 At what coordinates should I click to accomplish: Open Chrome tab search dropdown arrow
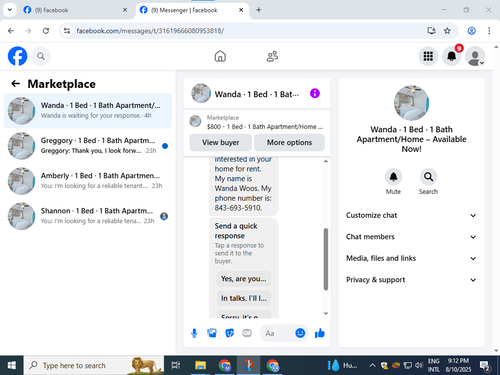click(x=10, y=10)
